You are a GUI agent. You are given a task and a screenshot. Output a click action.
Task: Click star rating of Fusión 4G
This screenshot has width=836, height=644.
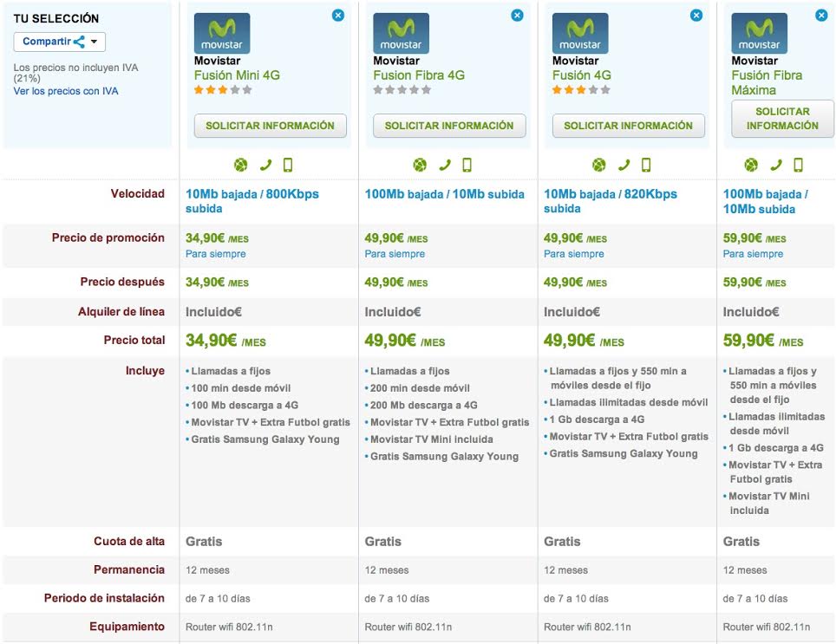(x=581, y=89)
